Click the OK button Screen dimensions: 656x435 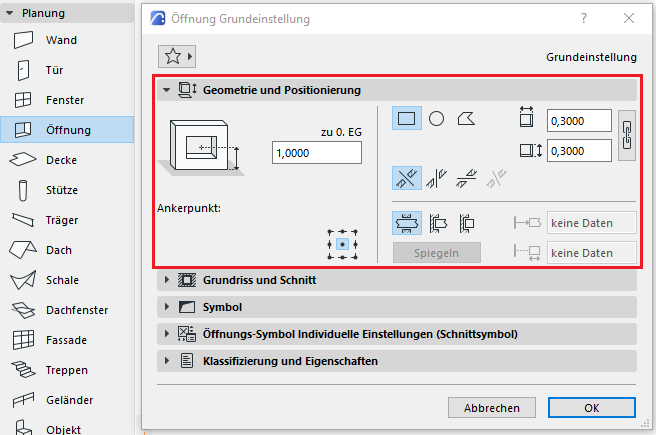coord(591,408)
